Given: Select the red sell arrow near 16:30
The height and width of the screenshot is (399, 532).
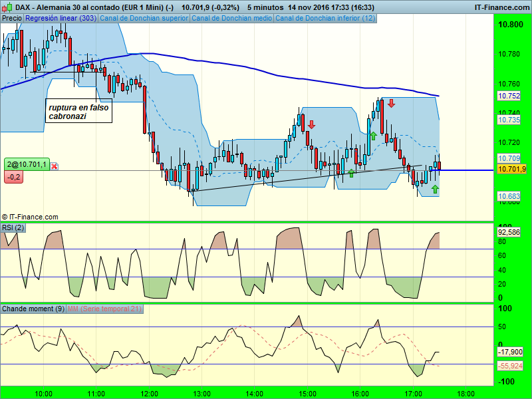Looking at the screenshot, I should click(x=392, y=103).
